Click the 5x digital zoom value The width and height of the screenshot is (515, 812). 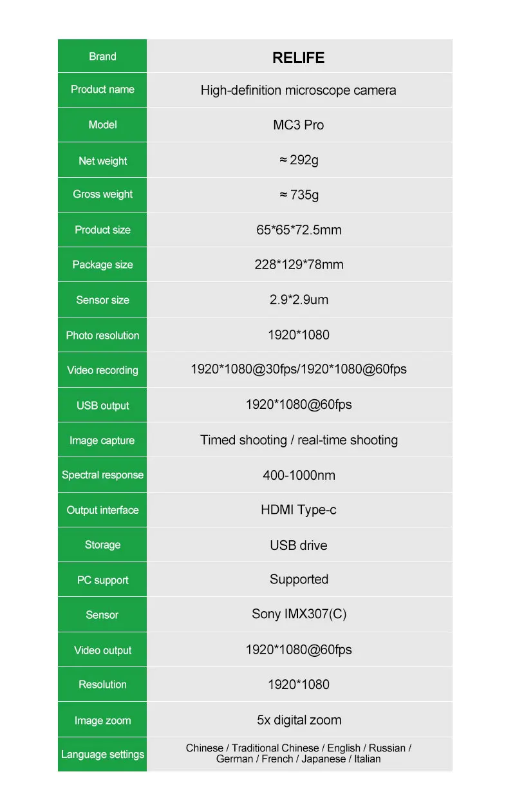click(299, 720)
